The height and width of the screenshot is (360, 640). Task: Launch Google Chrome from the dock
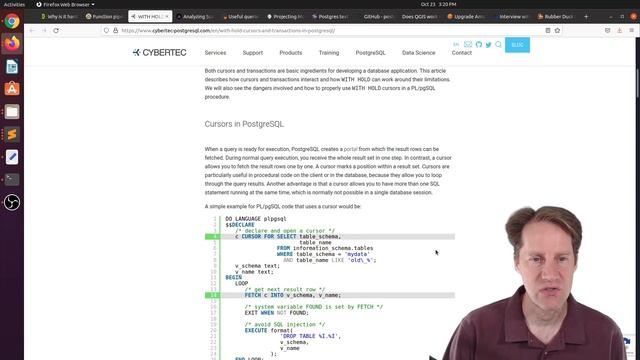click(12, 21)
